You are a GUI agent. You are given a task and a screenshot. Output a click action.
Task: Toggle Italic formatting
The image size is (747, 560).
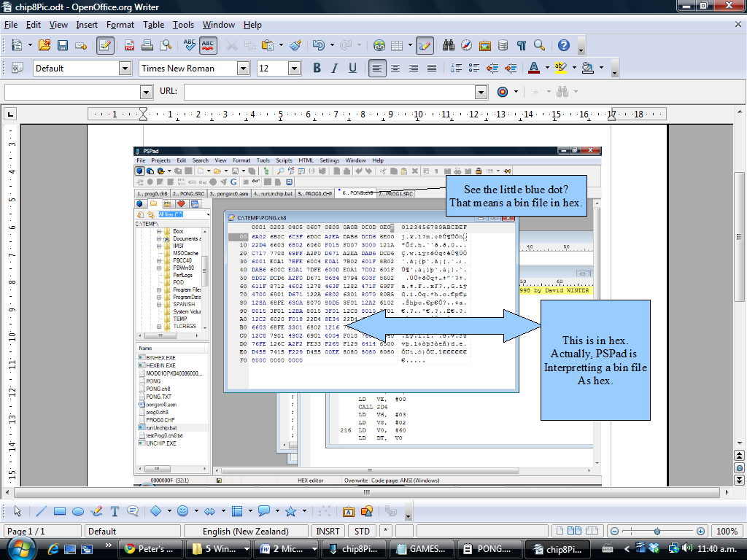point(335,68)
